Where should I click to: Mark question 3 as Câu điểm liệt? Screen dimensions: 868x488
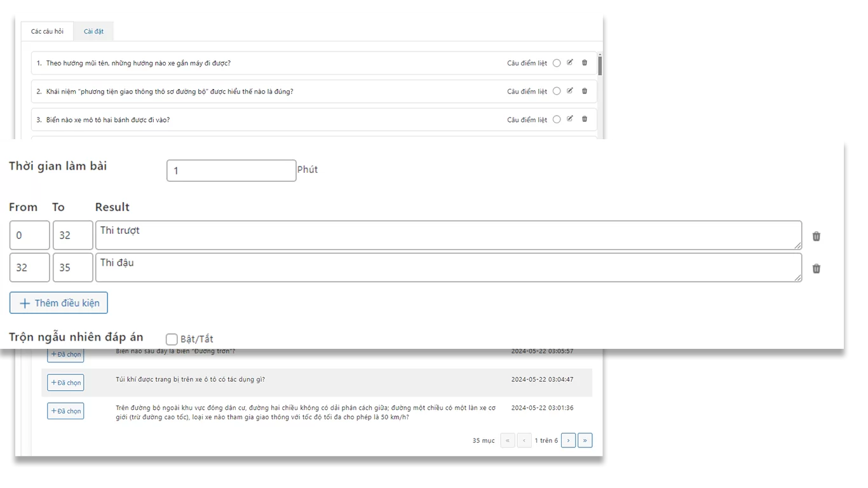coord(557,119)
